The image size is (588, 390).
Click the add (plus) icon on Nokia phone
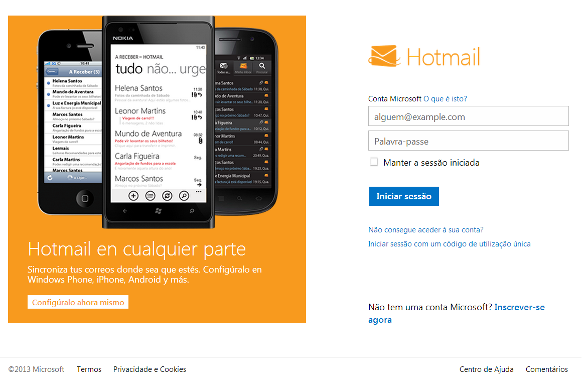point(133,196)
